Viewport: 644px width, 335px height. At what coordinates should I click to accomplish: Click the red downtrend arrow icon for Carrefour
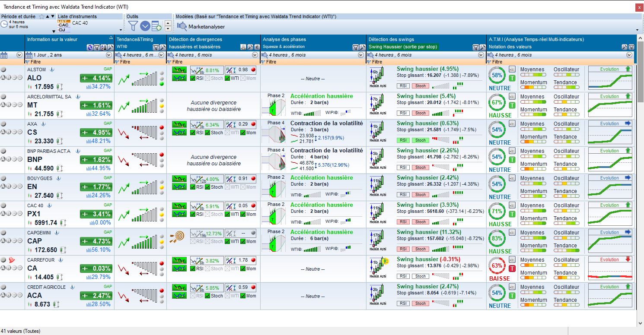click(x=124, y=269)
